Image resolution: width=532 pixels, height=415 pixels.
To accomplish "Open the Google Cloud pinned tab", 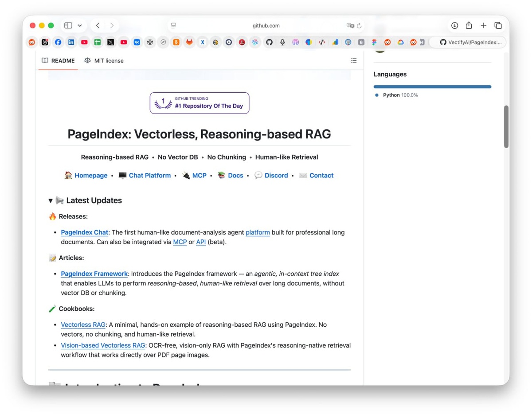I will [400, 42].
